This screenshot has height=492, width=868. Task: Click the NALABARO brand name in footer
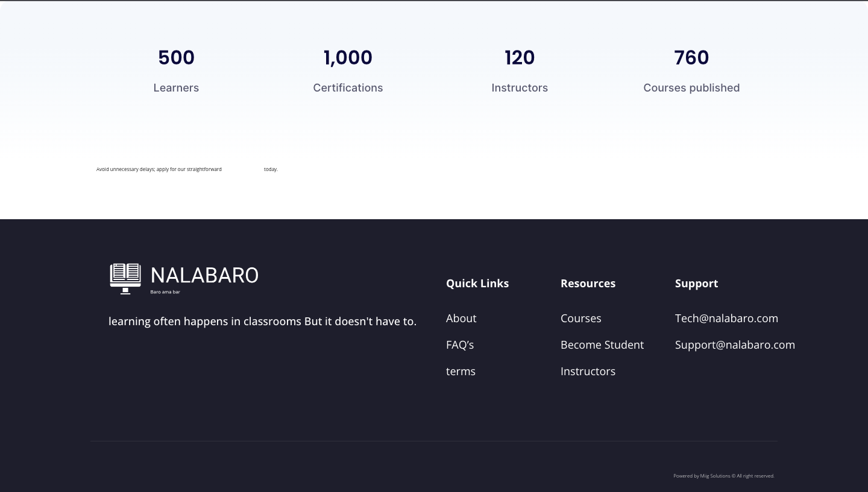[x=204, y=276]
